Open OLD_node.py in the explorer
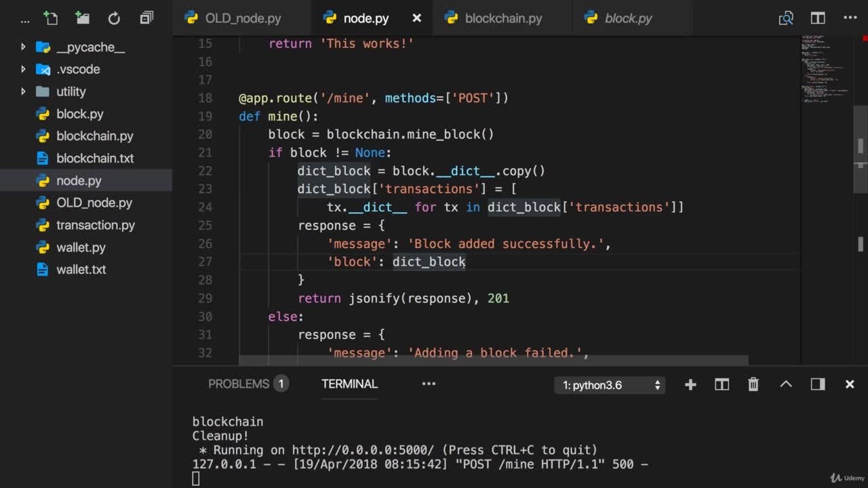 coord(94,203)
